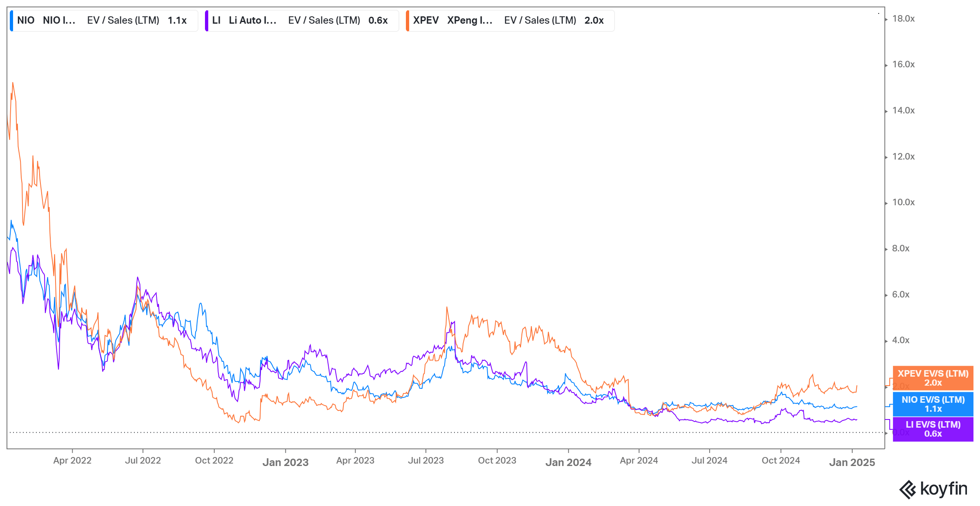Open the XPeng EV / Sales (LTM) metric selector
The image size is (980, 506).
[x=540, y=20]
